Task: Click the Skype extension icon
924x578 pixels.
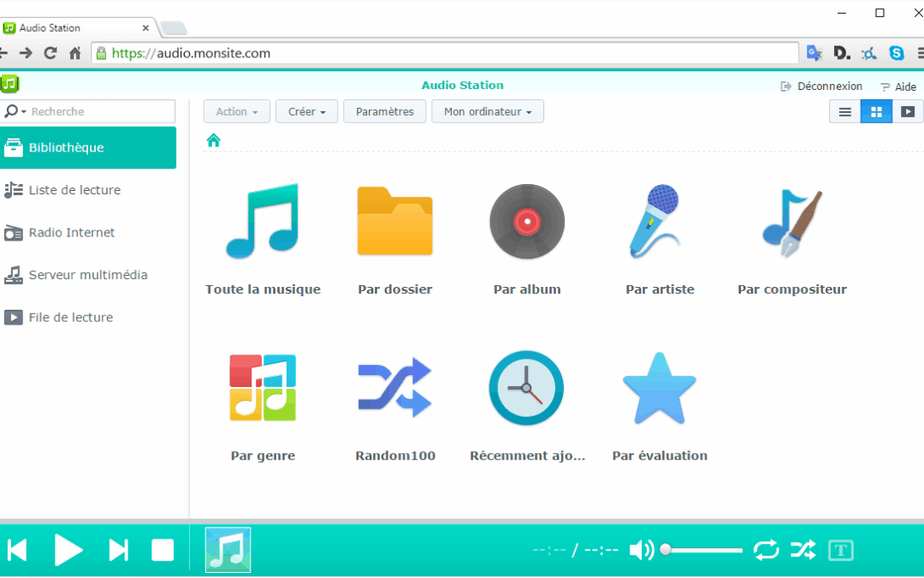Action: (897, 53)
